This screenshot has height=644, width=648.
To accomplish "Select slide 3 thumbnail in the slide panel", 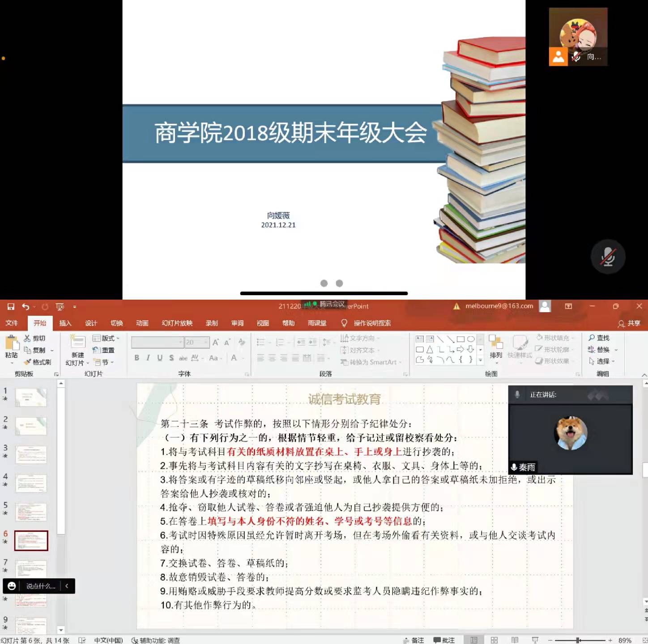I will coord(31,455).
